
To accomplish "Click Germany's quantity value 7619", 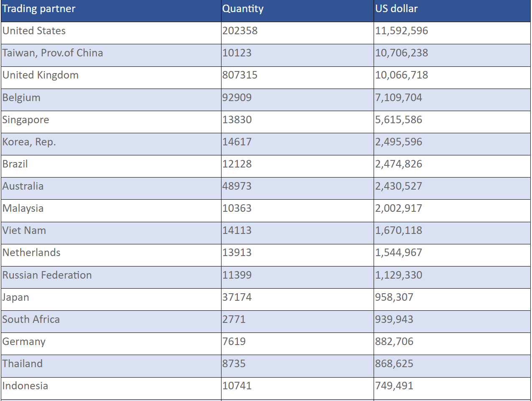I will coord(234,342).
